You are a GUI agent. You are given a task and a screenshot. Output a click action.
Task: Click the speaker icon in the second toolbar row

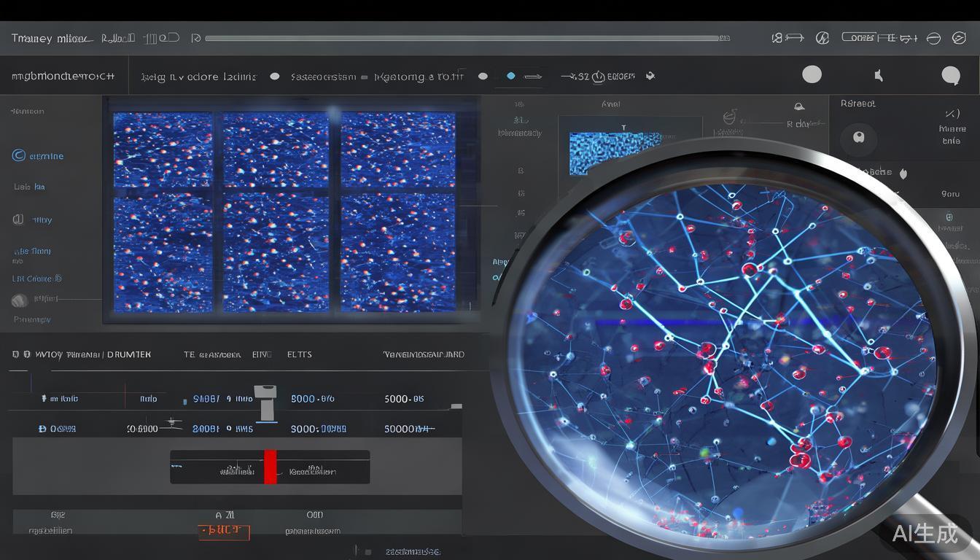tap(879, 75)
